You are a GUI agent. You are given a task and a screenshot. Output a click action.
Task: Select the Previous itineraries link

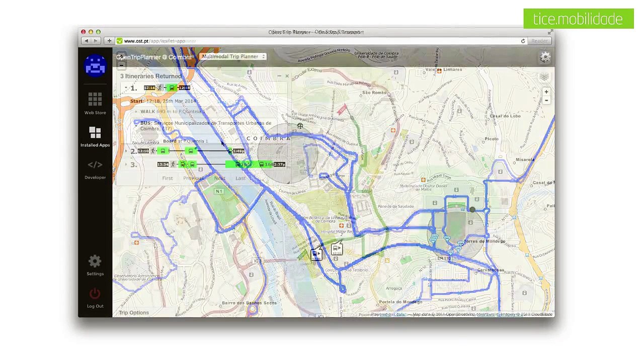[193, 178]
